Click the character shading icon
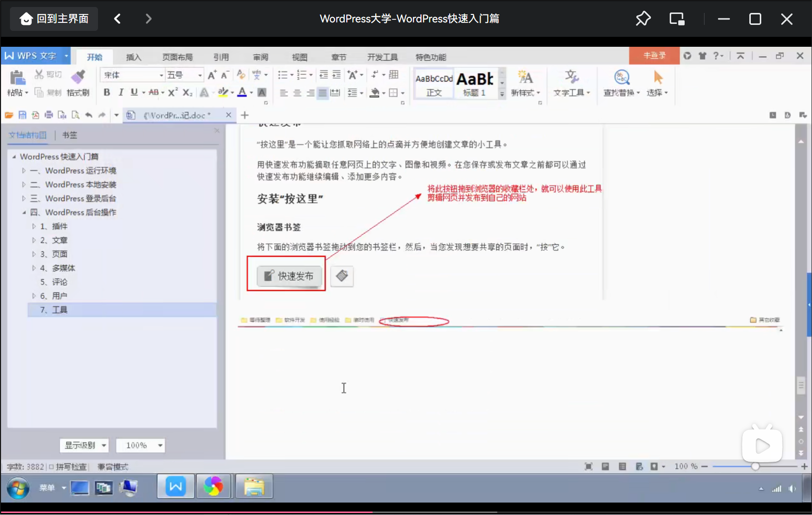 [262, 93]
